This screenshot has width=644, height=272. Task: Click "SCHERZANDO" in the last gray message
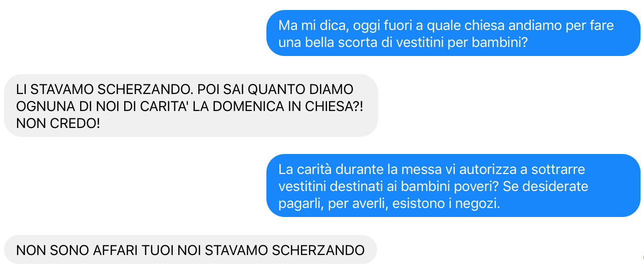pyautogui.click(x=318, y=250)
